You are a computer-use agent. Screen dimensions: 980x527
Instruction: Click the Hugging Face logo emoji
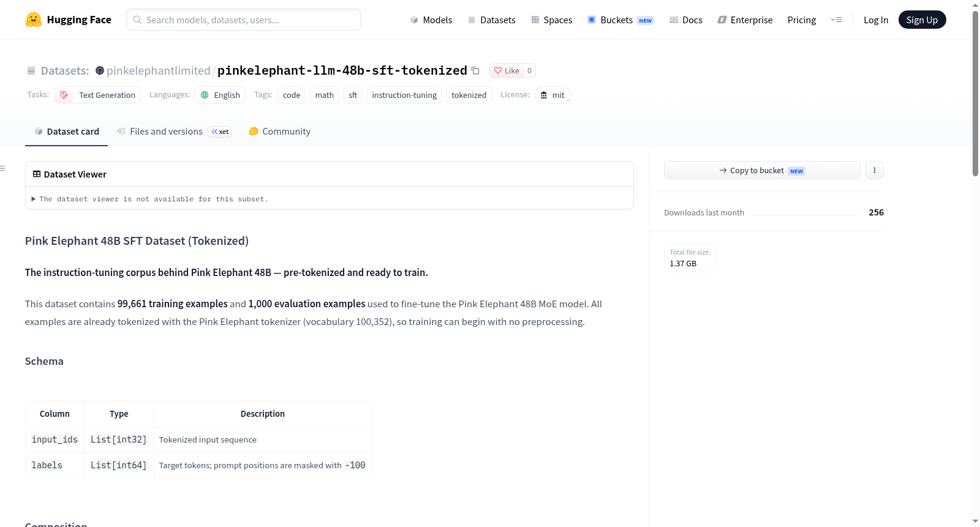tap(34, 20)
